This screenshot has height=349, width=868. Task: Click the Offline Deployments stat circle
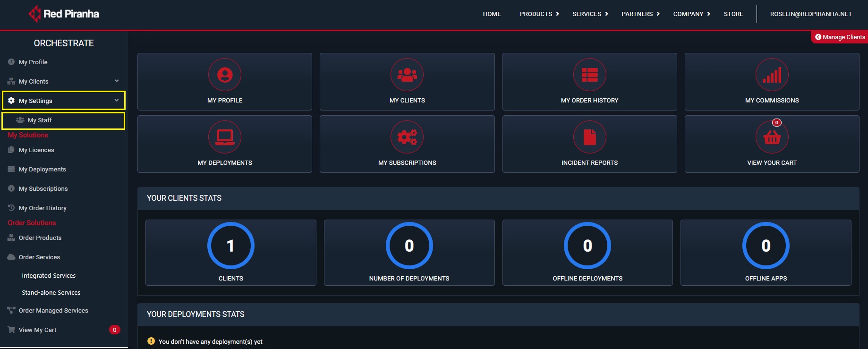(587, 246)
